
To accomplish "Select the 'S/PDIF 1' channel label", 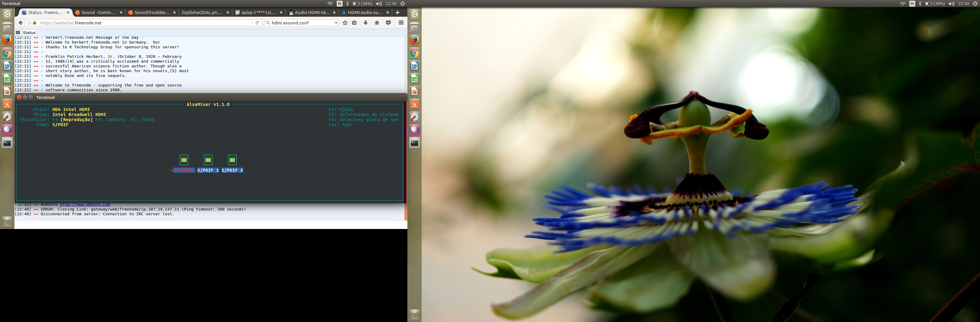I will click(208, 170).
